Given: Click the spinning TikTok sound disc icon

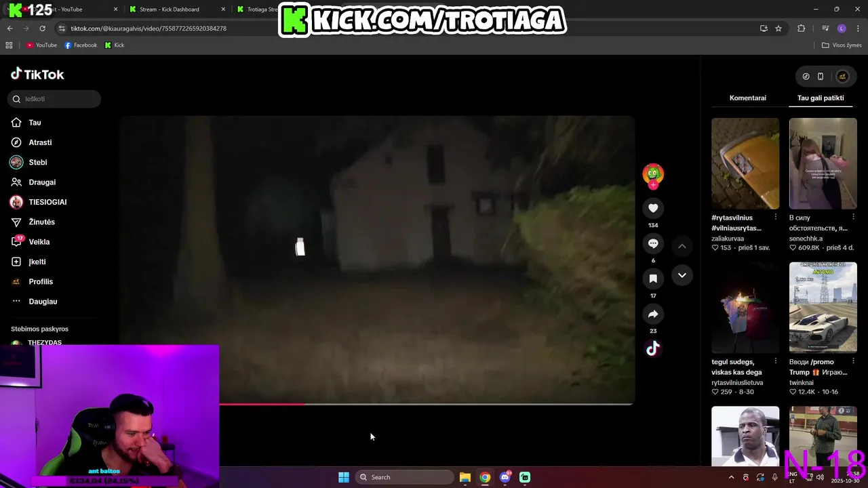Looking at the screenshot, I should point(652,348).
